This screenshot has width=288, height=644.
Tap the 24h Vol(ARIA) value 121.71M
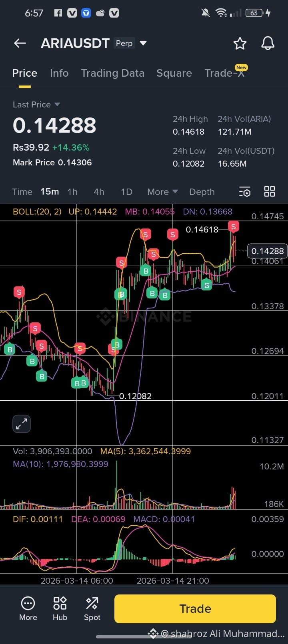pos(234,131)
